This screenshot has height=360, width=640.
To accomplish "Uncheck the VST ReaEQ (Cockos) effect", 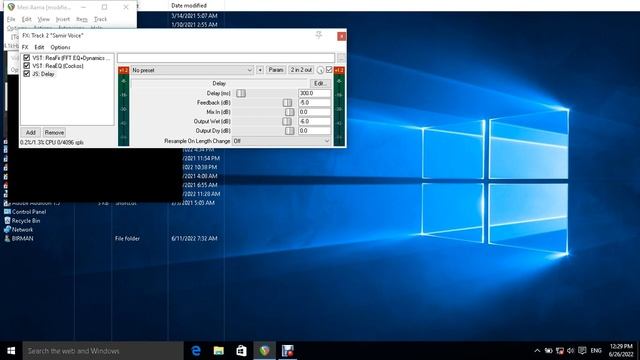I will coord(27,65).
